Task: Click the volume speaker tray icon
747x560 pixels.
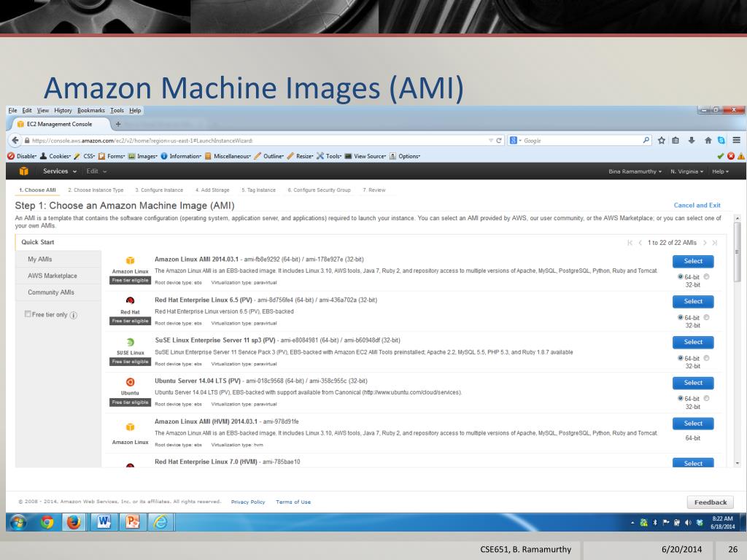Action: [688, 522]
